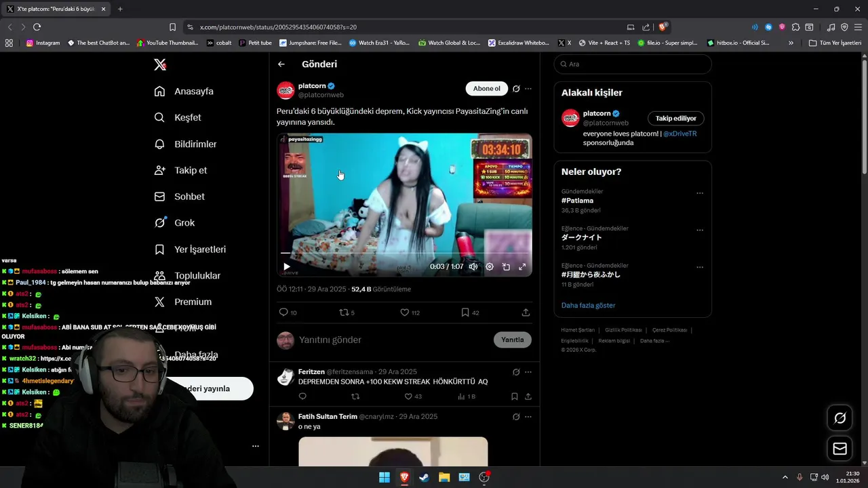
Task: Open Steam from the taskbar
Action: [x=424, y=477]
